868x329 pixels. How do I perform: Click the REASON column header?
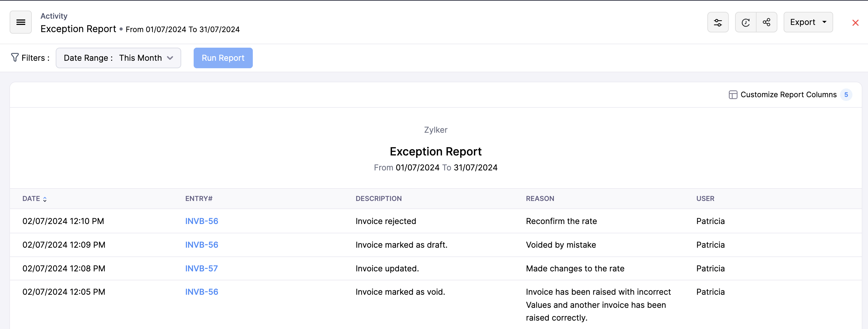(x=540, y=198)
